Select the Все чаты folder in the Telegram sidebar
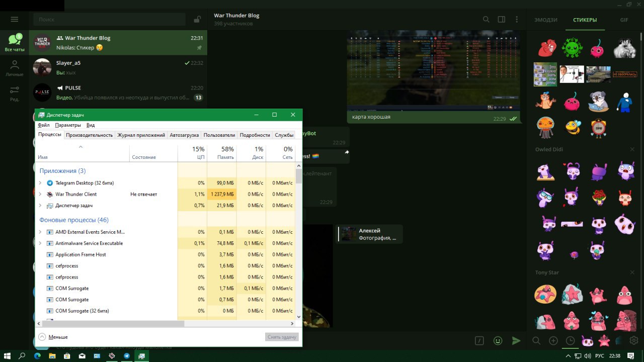 click(15, 43)
